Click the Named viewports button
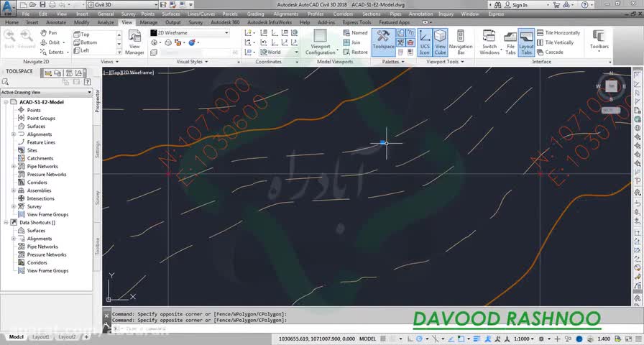The width and height of the screenshot is (644, 345). [355, 33]
